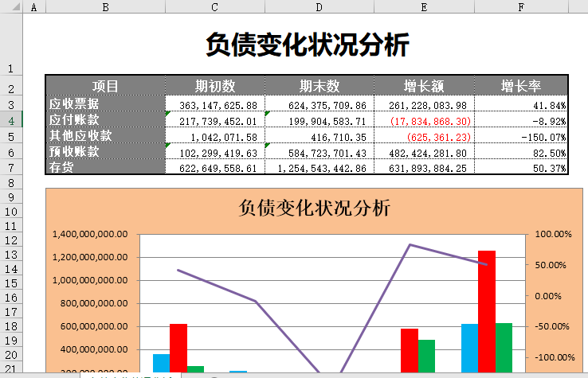Select the 增长率 table header cell
The image size is (588, 378).
click(521, 86)
